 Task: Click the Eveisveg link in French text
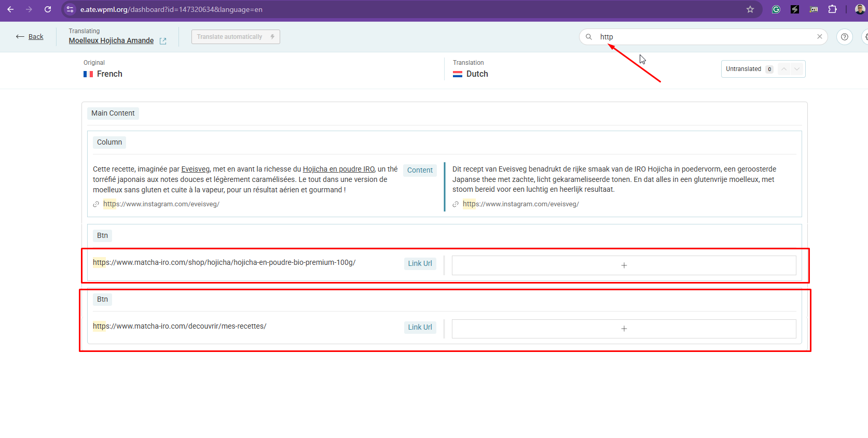click(x=196, y=169)
